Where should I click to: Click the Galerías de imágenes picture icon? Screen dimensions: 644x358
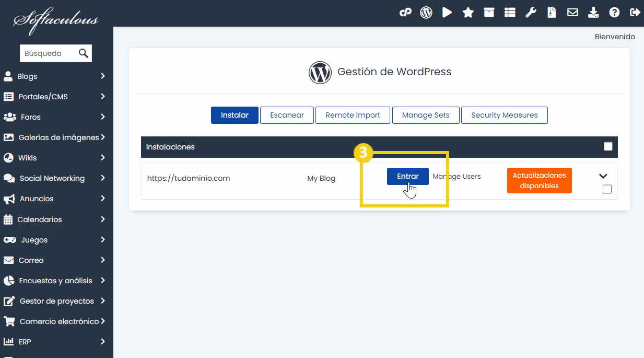pyautogui.click(x=8, y=137)
